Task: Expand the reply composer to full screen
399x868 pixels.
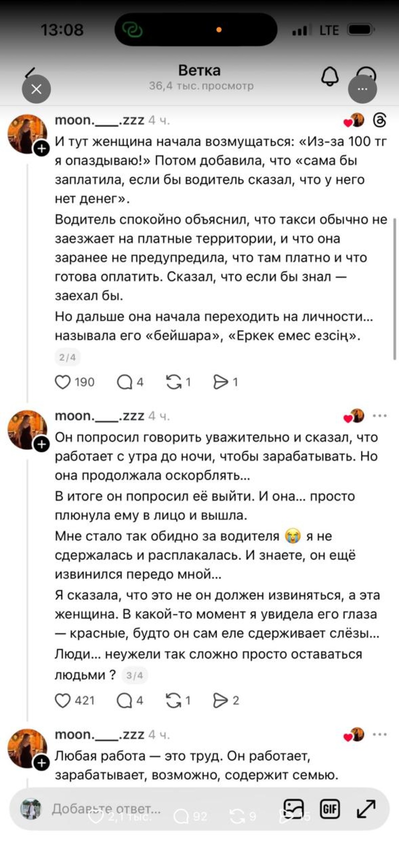Action: click(366, 809)
